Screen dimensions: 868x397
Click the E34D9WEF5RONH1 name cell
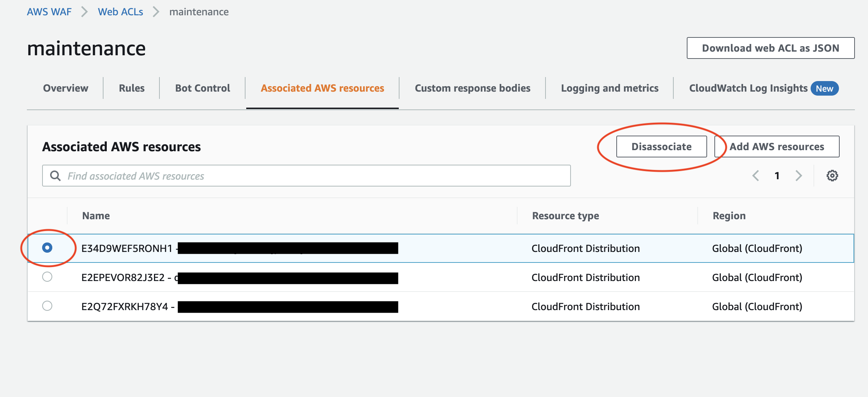240,248
